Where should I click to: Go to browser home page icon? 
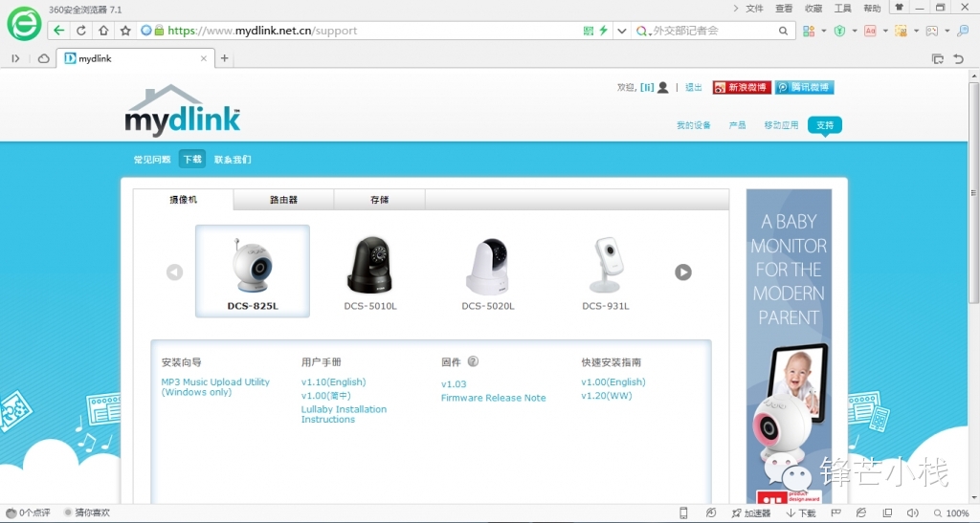(x=103, y=30)
